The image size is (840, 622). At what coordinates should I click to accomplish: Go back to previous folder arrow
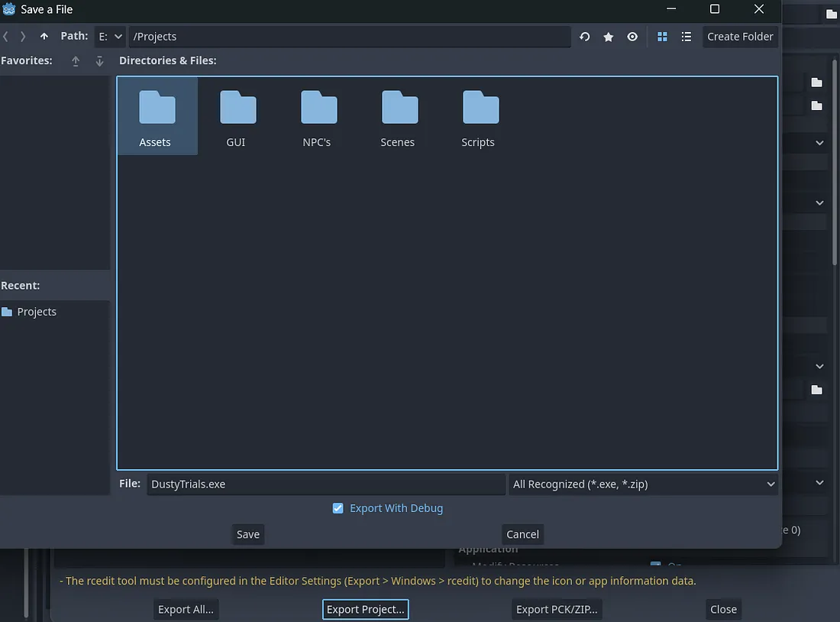[6, 37]
